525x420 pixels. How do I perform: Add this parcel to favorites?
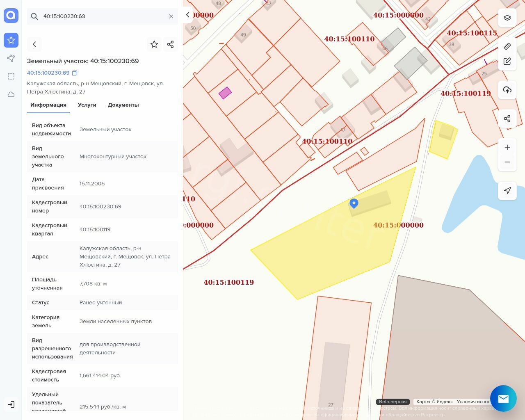(x=154, y=44)
